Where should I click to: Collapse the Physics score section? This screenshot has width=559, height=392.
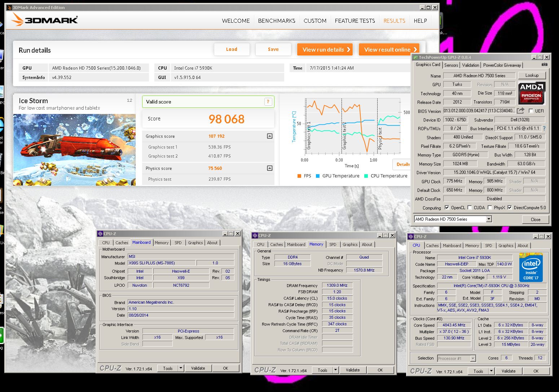click(x=269, y=168)
